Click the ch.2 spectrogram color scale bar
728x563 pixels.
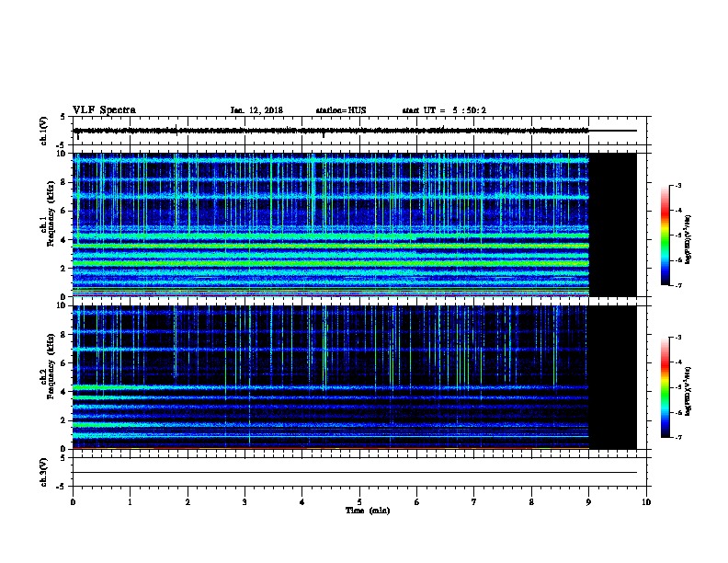point(665,387)
